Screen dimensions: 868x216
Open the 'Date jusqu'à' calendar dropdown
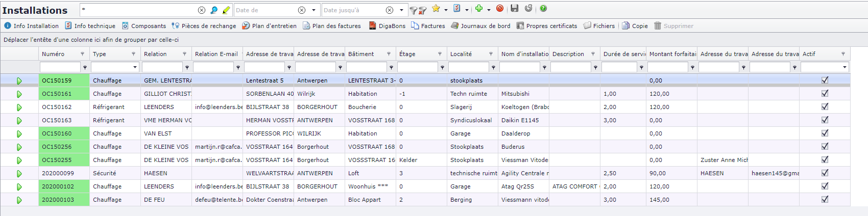tap(401, 10)
